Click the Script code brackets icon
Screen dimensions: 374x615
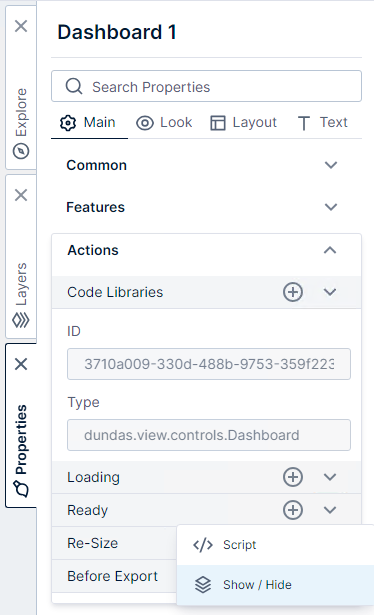pos(203,545)
